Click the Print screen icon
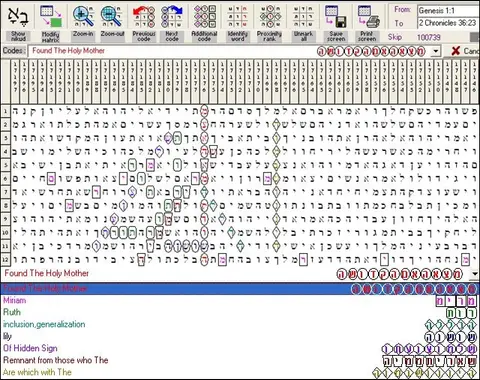 pos(368,17)
